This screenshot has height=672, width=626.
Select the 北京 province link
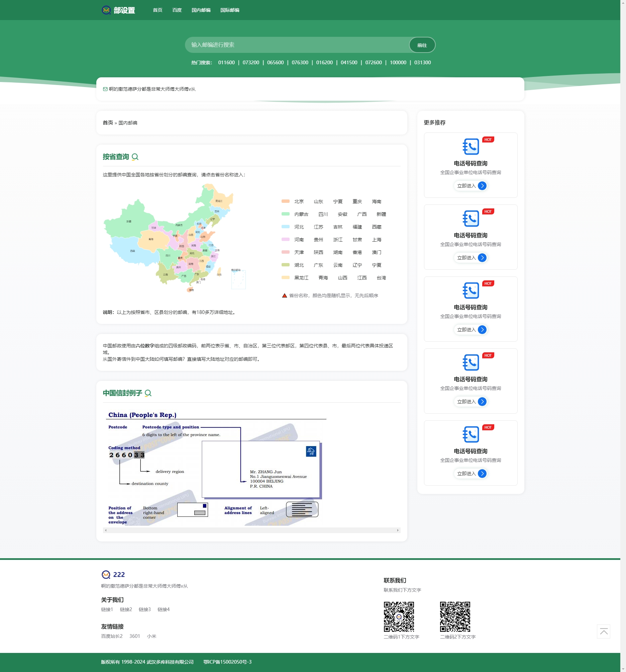[x=299, y=201]
